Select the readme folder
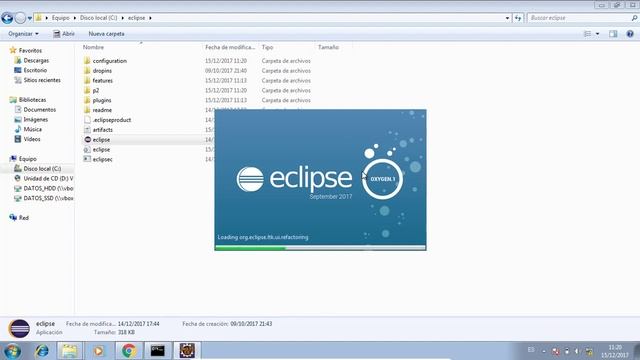Screen dimensions: 640x360 tap(102, 110)
